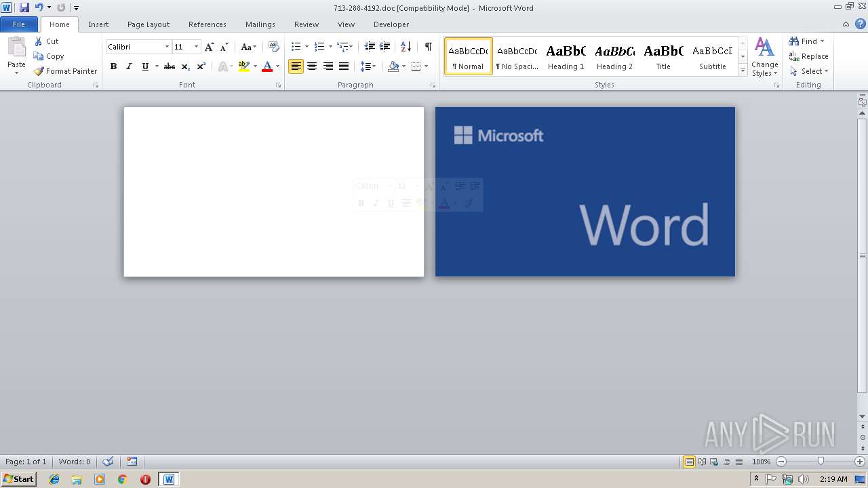Open Line Spacing dropdown
868x488 pixels.
click(x=368, y=66)
